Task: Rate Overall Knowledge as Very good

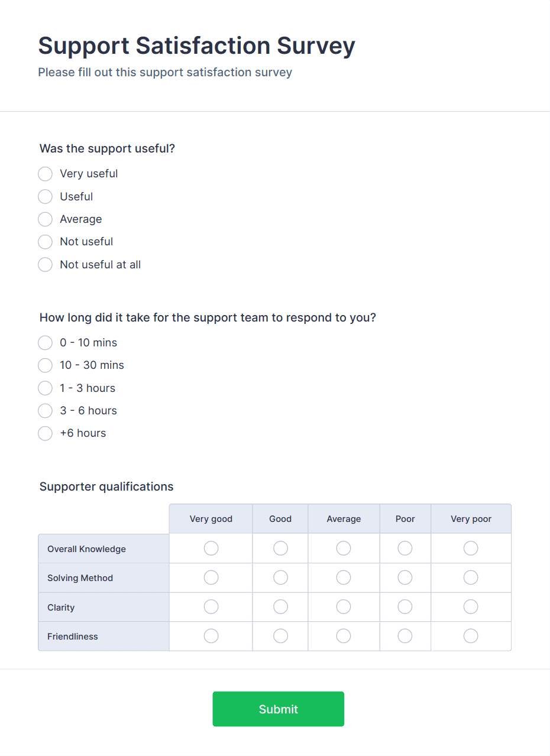Action: coord(211,548)
